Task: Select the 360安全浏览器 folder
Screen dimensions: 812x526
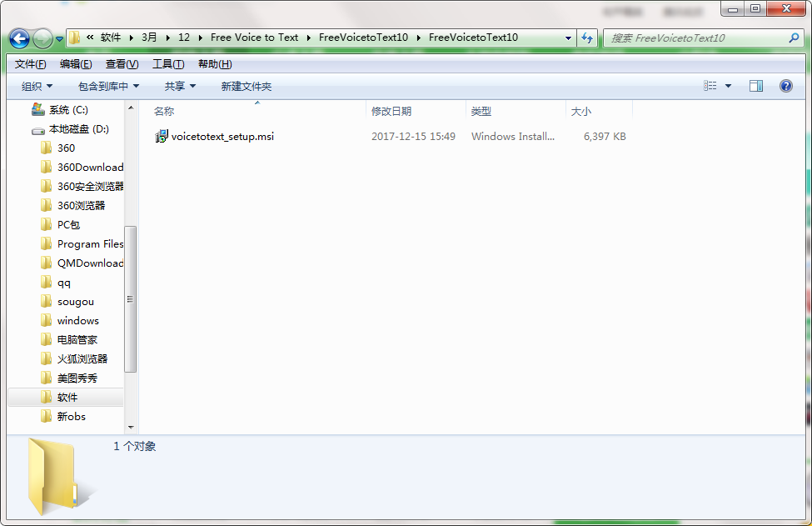Action: [90, 187]
